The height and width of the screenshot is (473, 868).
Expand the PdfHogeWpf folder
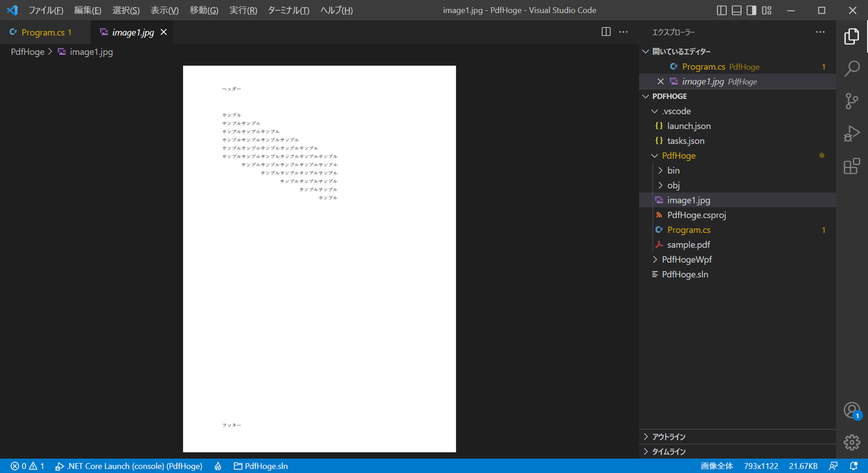coord(686,260)
